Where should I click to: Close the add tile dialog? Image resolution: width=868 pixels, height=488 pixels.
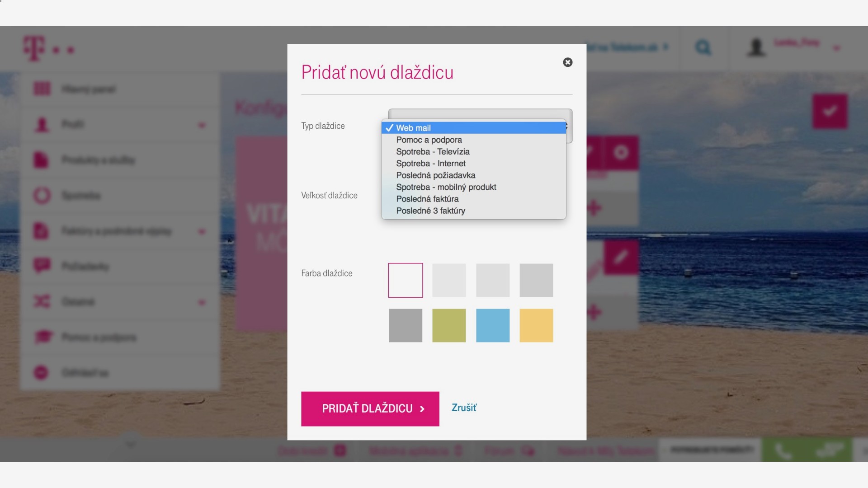pyautogui.click(x=567, y=62)
